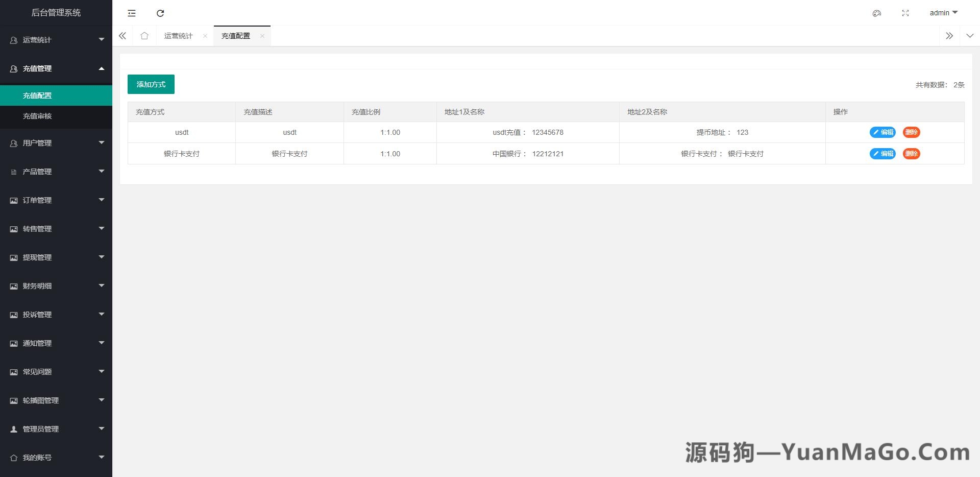Collapse the sidebar using the menu icon

tap(132, 13)
